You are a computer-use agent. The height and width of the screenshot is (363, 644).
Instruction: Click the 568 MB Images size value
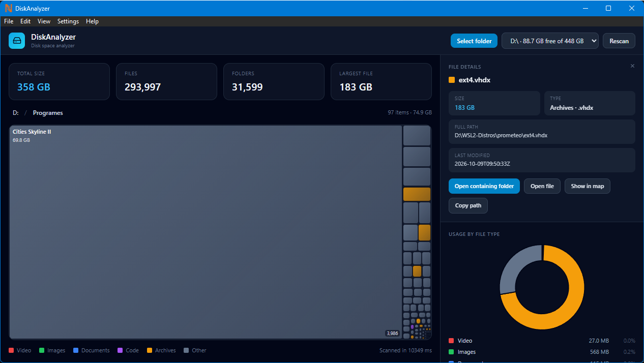point(599,352)
